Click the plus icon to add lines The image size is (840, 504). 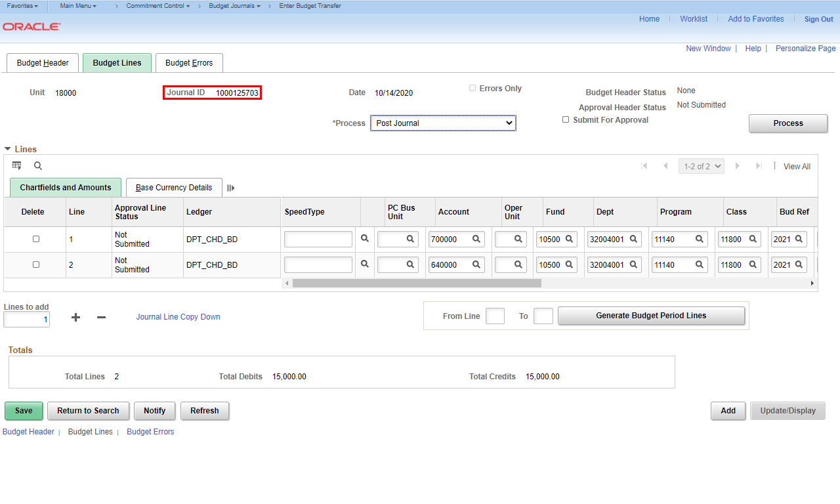[x=76, y=317]
